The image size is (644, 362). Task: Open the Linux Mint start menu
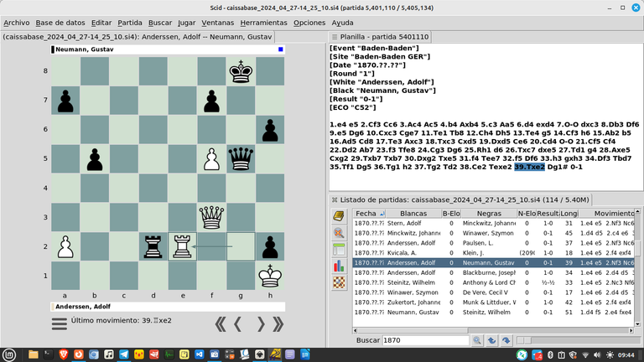tap(9, 354)
